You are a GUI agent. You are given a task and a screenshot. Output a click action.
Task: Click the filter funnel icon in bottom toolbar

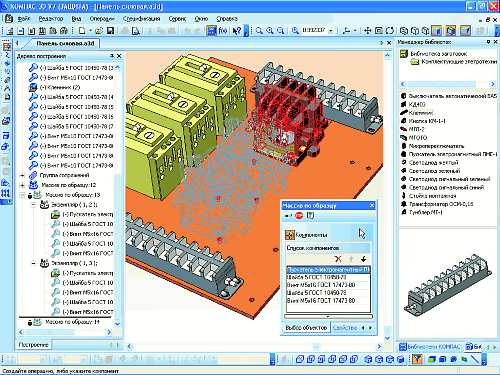417,359
